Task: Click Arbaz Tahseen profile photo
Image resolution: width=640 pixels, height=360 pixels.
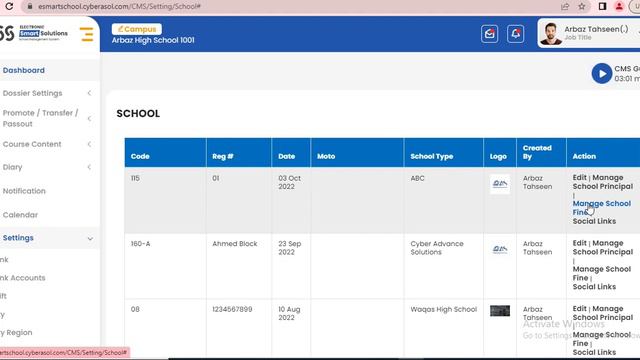Action: pyautogui.click(x=551, y=33)
